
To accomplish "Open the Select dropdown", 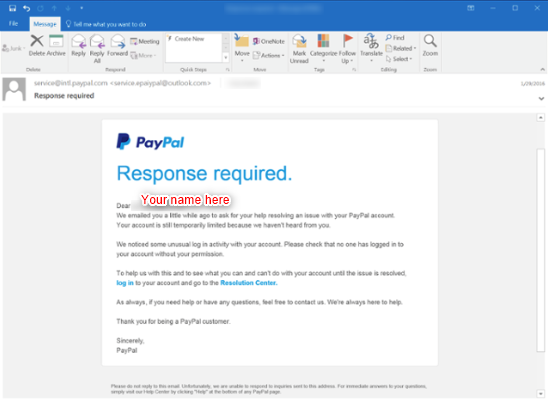I will tap(399, 59).
